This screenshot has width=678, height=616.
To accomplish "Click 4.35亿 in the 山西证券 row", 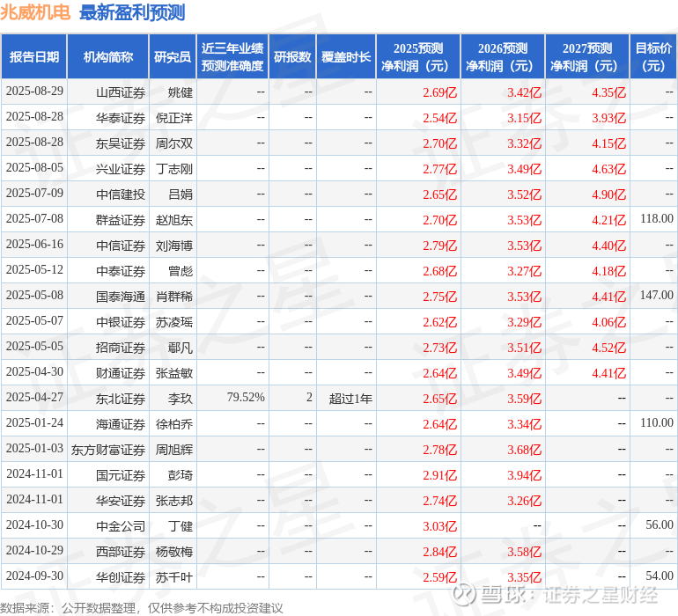I will tap(608, 92).
